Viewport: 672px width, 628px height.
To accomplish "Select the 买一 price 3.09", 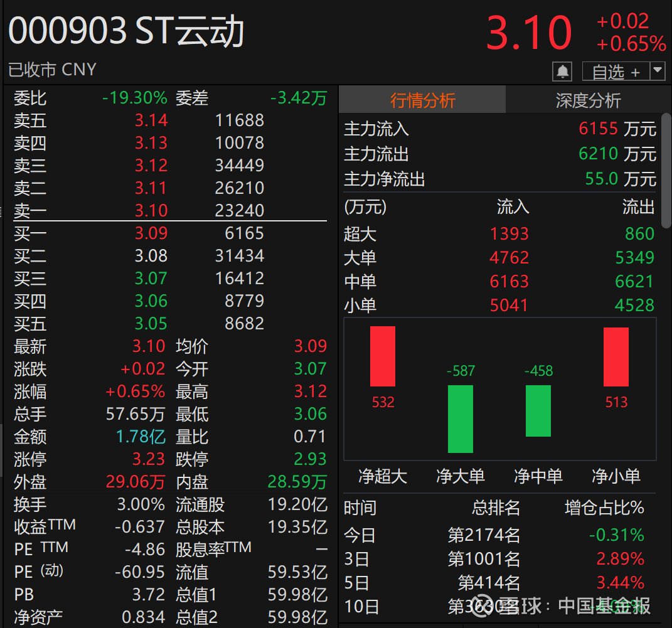I will 151,233.
